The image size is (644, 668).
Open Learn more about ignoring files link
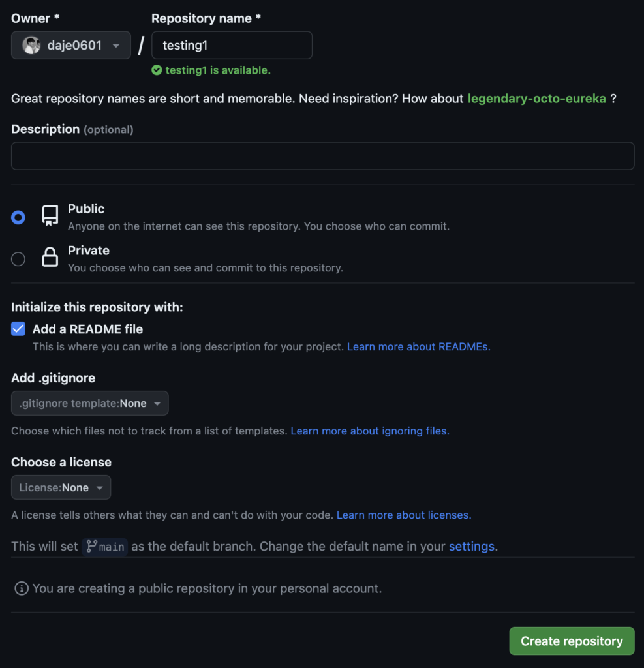pyautogui.click(x=370, y=431)
